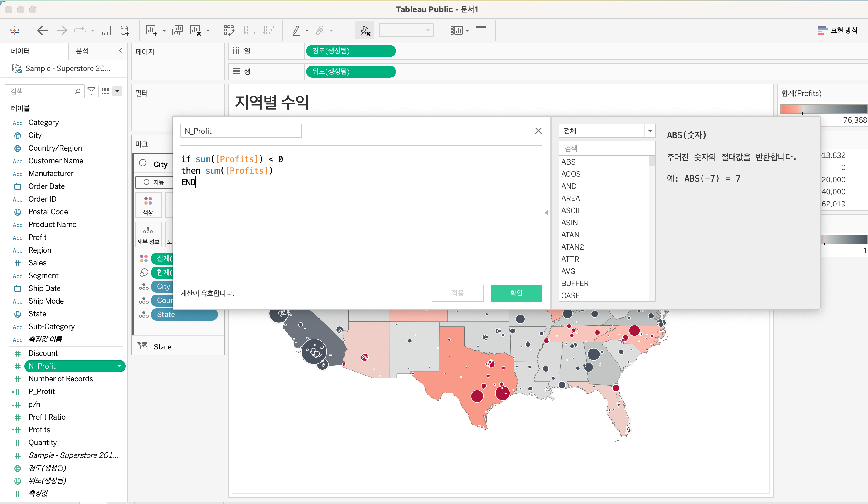Click the highlight pen icon
The width and height of the screenshot is (868, 504).
point(296,30)
